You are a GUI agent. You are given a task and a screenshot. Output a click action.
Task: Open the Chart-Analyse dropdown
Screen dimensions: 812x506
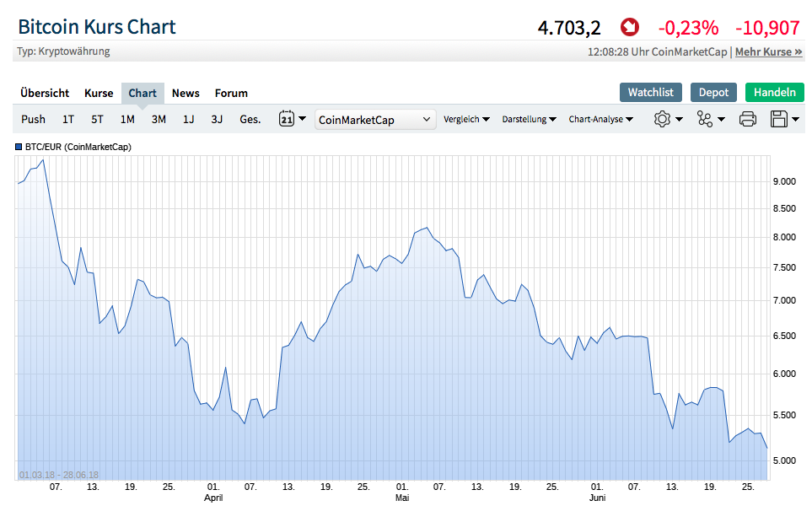click(x=600, y=119)
